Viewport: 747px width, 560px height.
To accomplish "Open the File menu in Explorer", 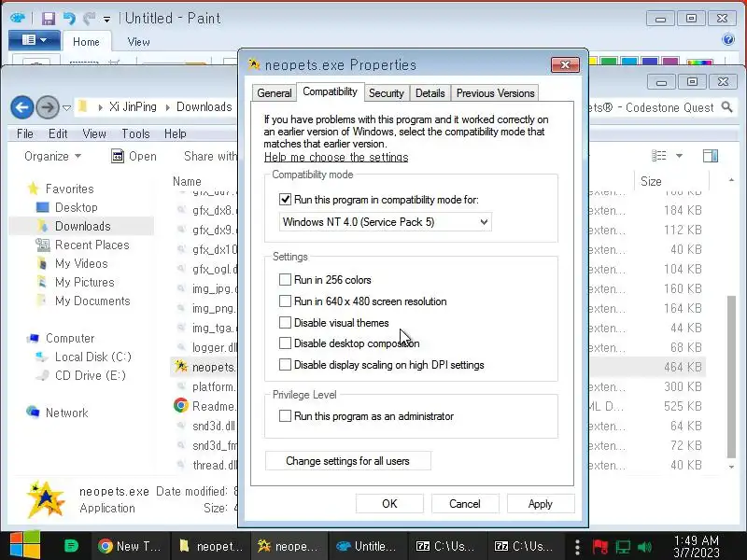I will [x=25, y=133].
